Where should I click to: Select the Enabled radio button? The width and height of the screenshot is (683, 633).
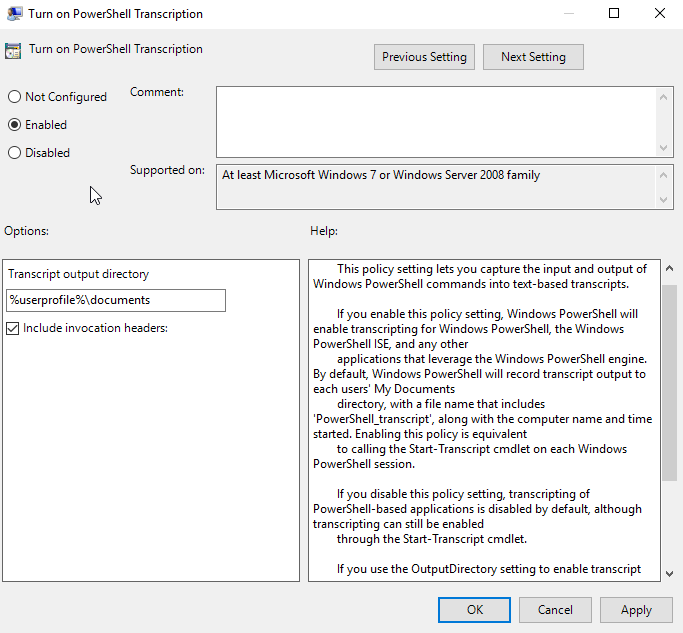click(x=14, y=125)
